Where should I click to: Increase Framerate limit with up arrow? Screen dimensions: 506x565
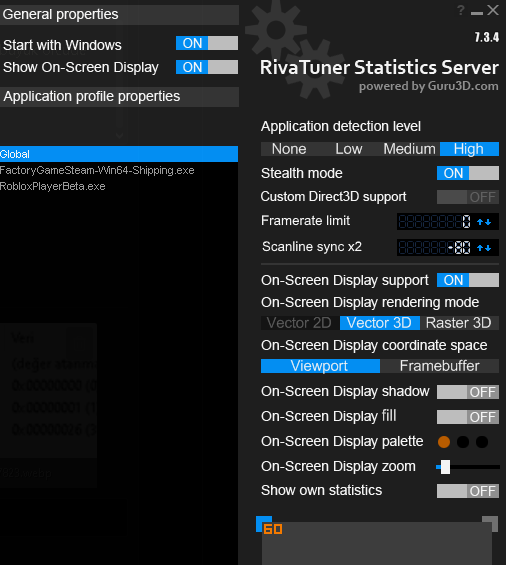(480, 222)
